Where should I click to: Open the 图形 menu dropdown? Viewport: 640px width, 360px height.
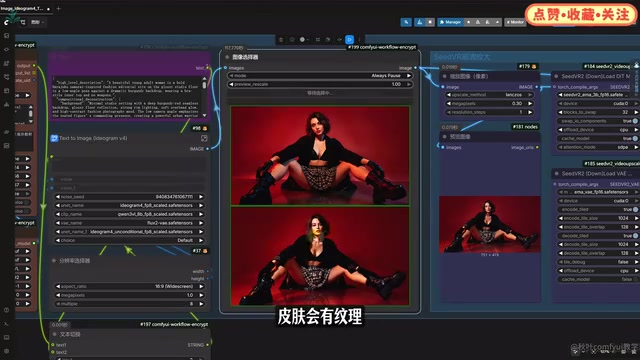tap(38, 22)
